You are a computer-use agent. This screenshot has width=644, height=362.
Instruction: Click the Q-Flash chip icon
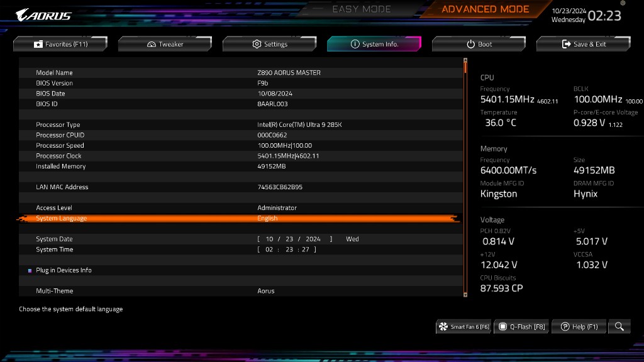coord(502,327)
